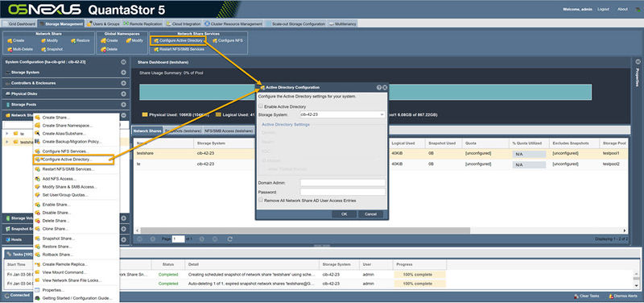
Task: Click OK in Active Directory Configuration dialog
Action: pyautogui.click(x=345, y=214)
